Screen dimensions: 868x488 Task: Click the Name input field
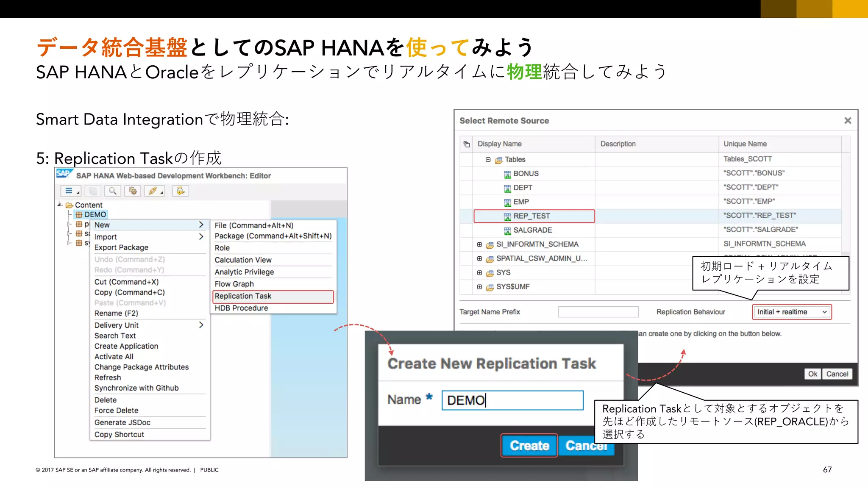coord(512,400)
